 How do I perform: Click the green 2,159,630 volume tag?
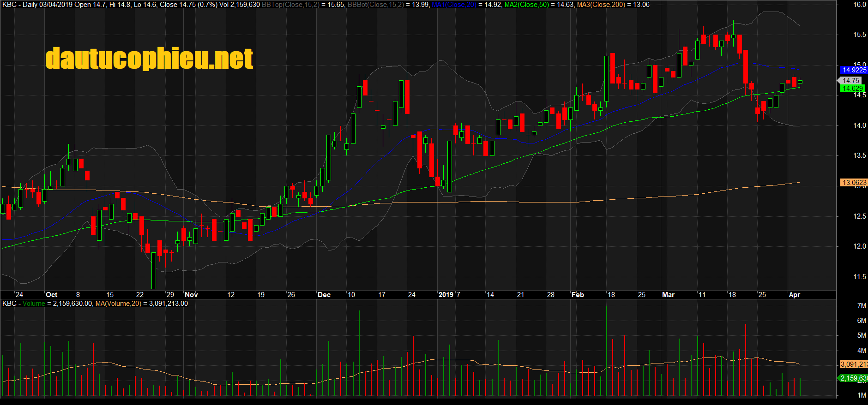coord(854,378)
